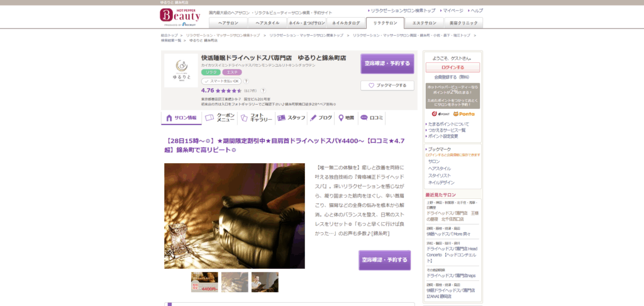Select the リラクサロン tab
The width and height of the screenshot is (644, 306).
pyautogui.click(x=386, y=23)
